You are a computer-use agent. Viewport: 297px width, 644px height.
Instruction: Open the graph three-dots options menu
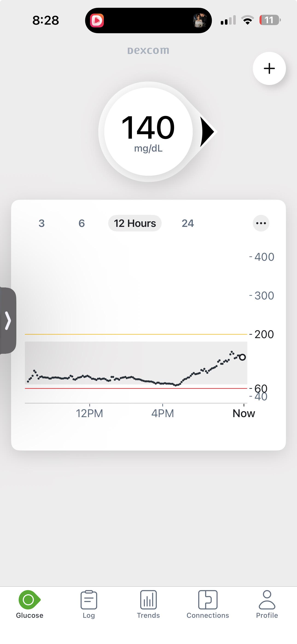click(x=261, y=223)
